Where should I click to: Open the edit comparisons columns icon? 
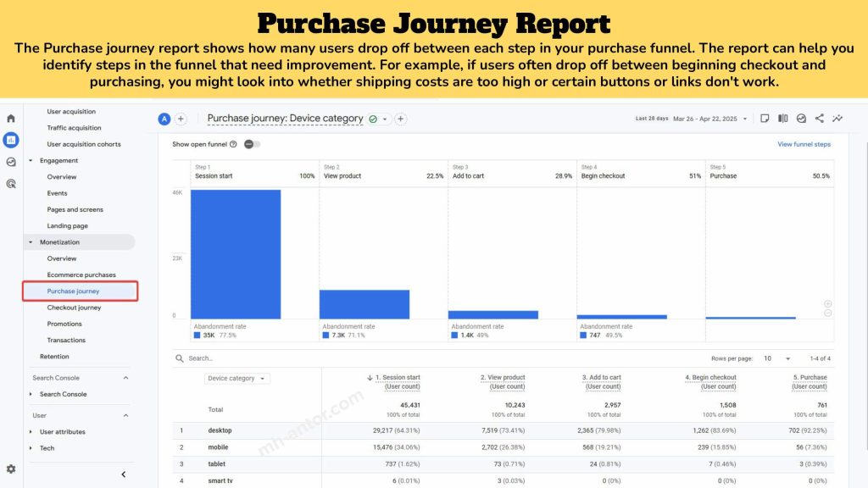point(782,119)
